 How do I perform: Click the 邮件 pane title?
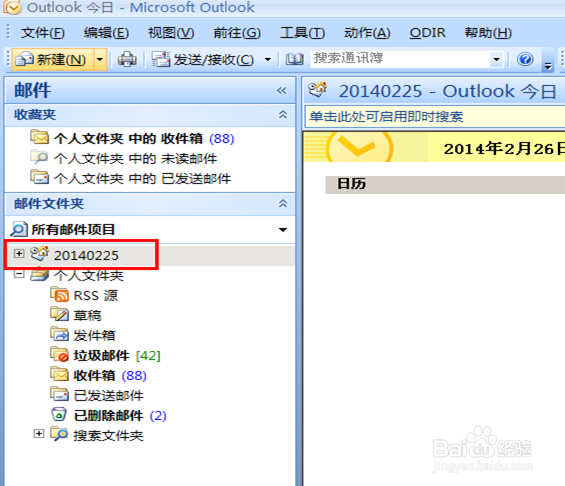point(32,90)
